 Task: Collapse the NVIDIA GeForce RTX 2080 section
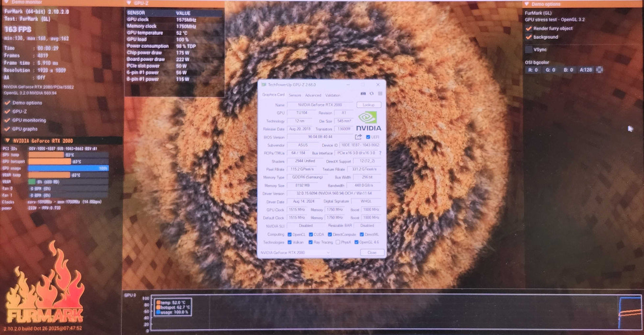pyautogui.click(x=7, y=141)
